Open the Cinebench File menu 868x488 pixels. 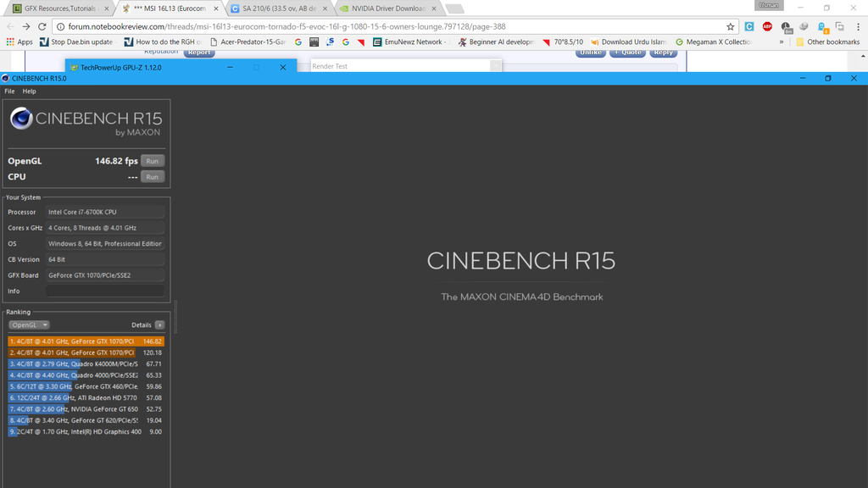point(9,91)
